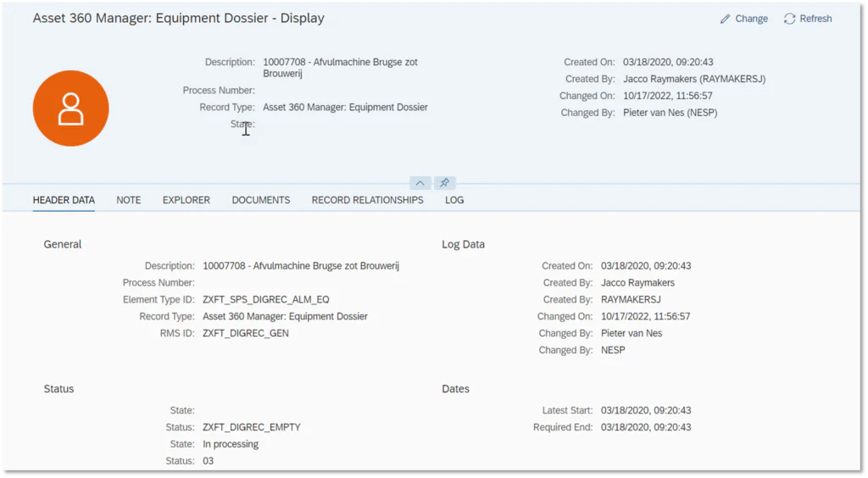Click Status value 03
The image size is (868, 478).
tap(209, 461)
